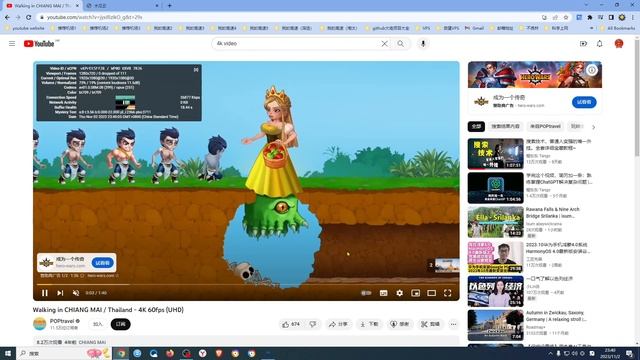The width and height of the screenshot is (640, 360).
Task: Open the HarmonyOS 4.0 video title
Action: pyautogui.click(x=558, y=248)
